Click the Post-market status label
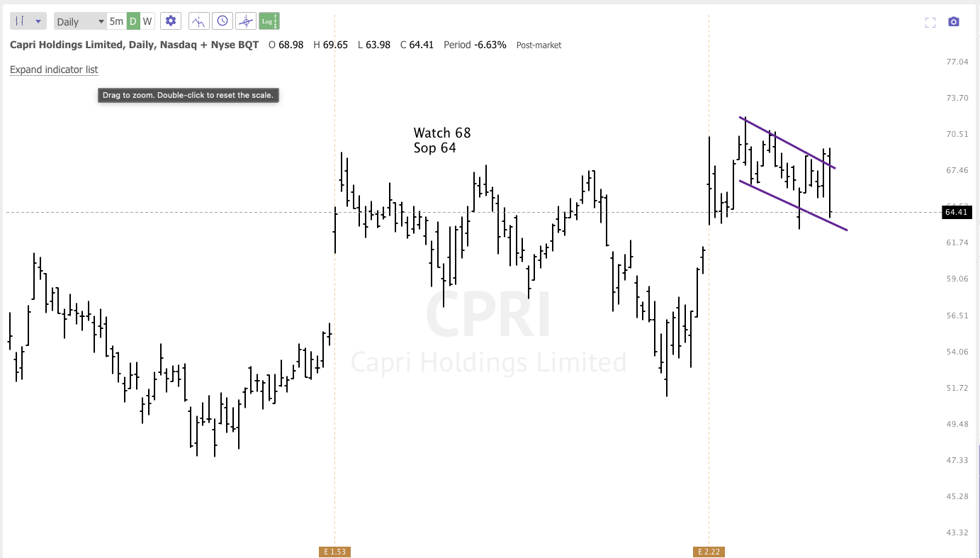 (x=539, y=45)
